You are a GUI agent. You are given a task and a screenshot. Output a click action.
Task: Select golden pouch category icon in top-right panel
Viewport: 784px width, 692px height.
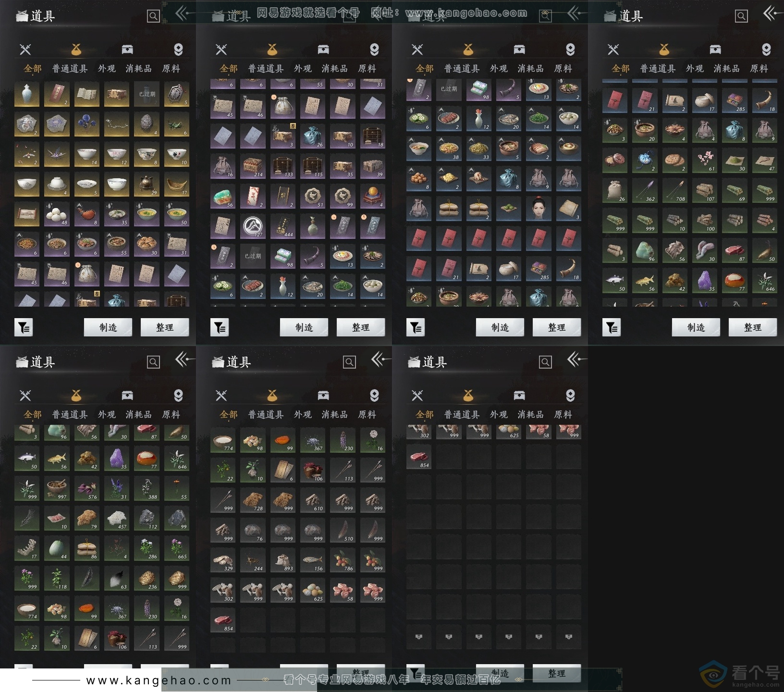(x=664, y=49)
